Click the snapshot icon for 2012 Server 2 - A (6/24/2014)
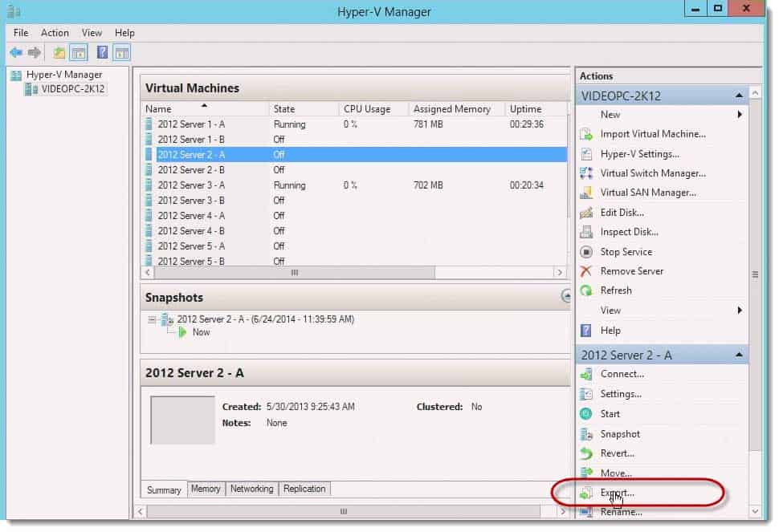779x532 pixels. [x=167, y=319]
